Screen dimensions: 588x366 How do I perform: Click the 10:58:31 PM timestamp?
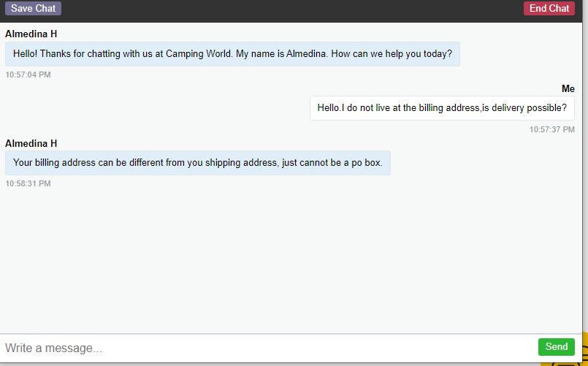[28, 183]
